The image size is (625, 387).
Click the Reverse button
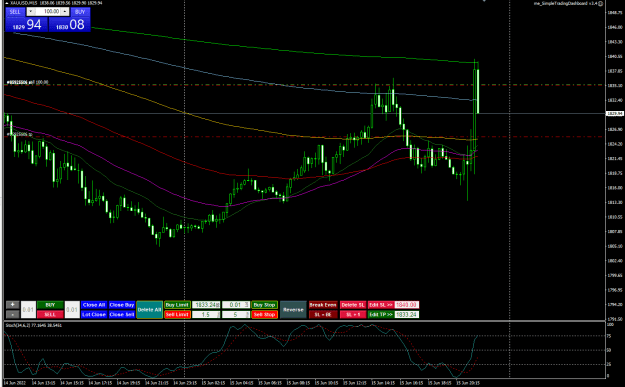pyautogui.click(x=293, y=310)
